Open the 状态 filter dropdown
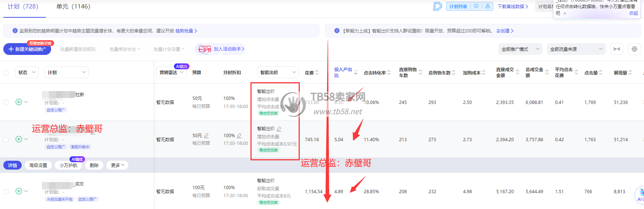Viewport: 644px width, 209px height. (27, 73)
